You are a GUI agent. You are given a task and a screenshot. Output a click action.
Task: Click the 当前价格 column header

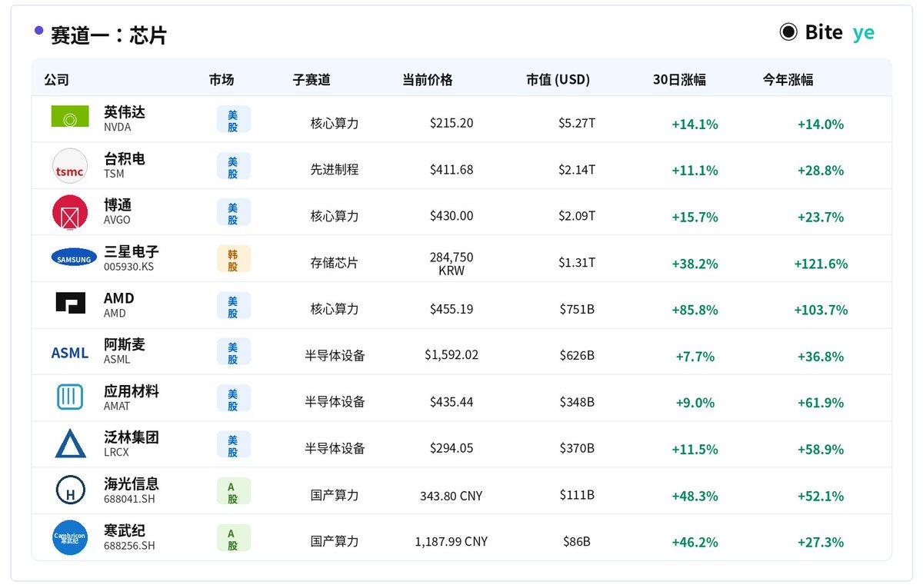click(428, 80)
